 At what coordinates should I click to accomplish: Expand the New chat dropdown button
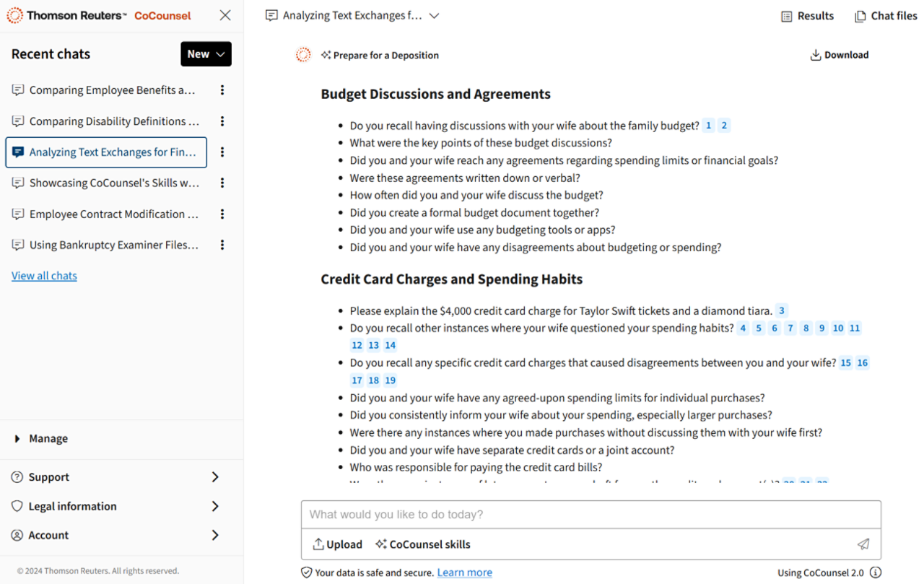point(206,54)
